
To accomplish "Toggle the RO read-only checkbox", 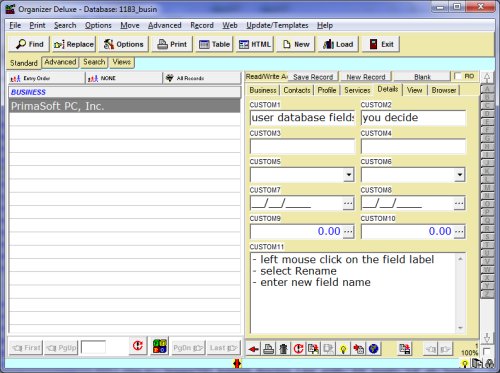I will (458, 76).
